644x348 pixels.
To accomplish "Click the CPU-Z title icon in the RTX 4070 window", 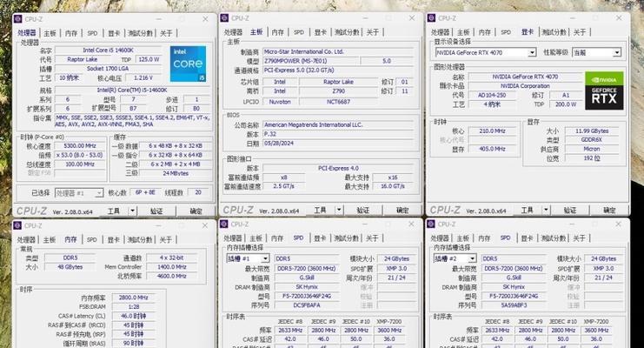I will pos(431,18).
